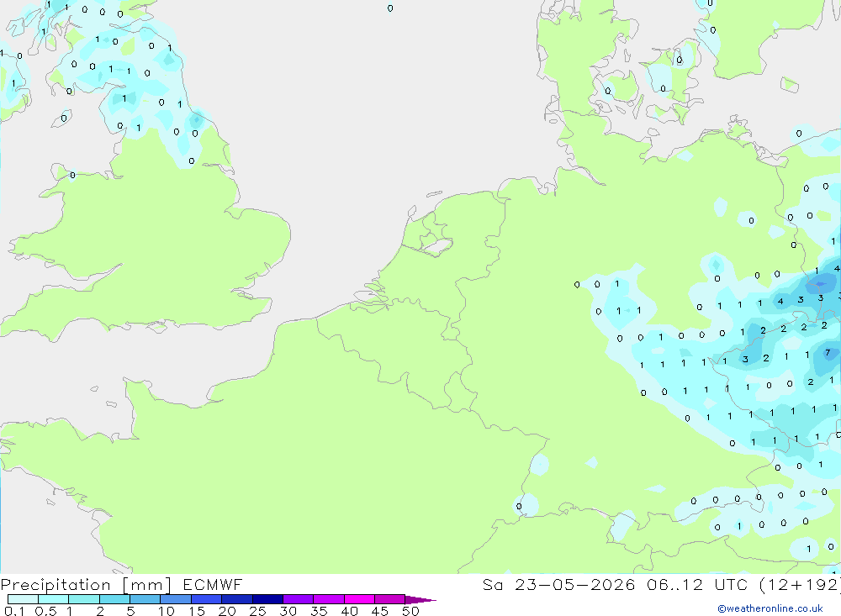The height and width of the screenshot is (616, 841).
Task: Click the 1–2 mm legend color swatch
Action: point(84,599)
